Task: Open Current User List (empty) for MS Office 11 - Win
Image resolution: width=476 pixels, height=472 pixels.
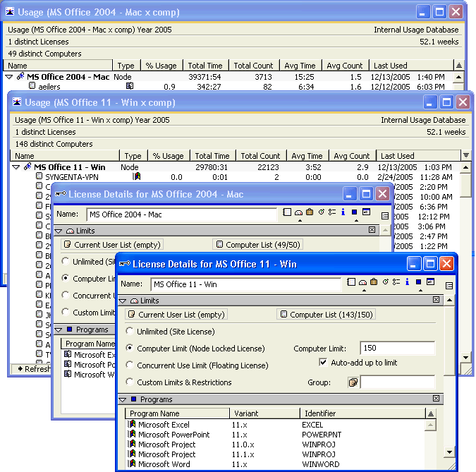Action: pyautogui.click(x=176, y=315)
